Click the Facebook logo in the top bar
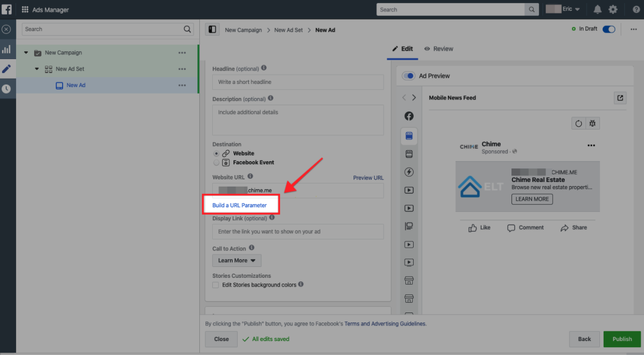Image resolution: width=644 pixels, height=355 pixels. coord(7,9)
